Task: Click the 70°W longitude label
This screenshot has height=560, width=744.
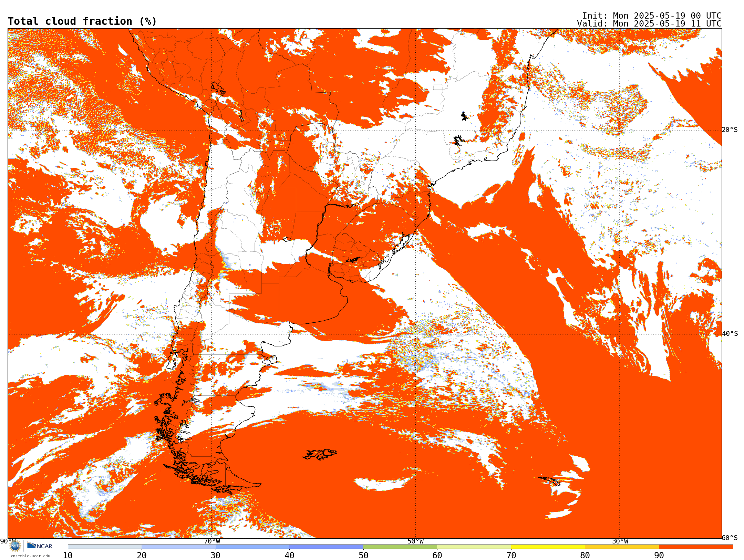Action: coord(212,541)
